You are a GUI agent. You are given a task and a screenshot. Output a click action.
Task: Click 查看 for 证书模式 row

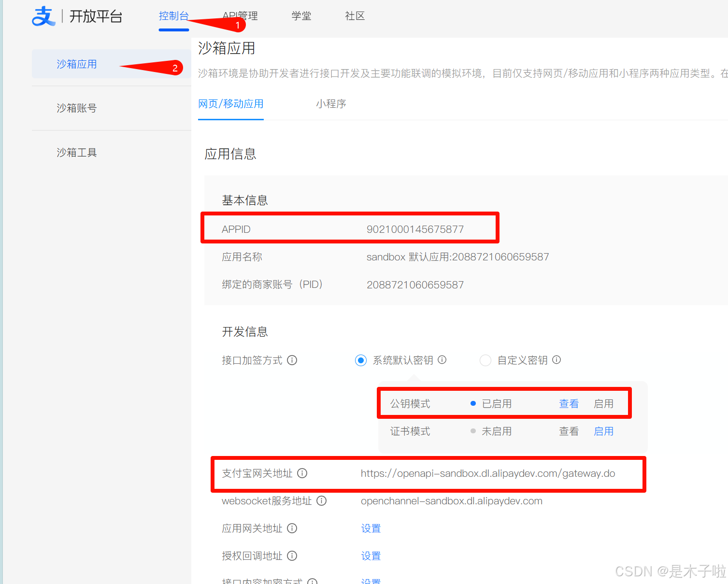coord(569,431)
